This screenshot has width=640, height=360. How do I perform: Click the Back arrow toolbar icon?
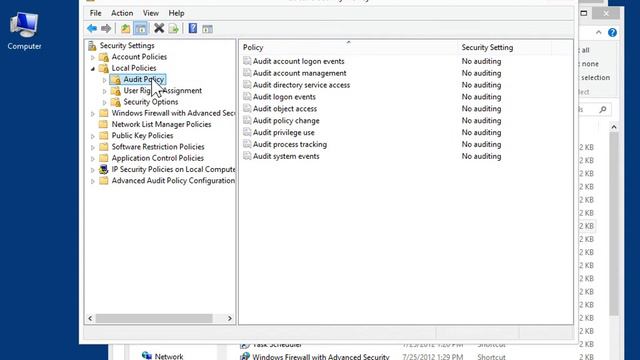point(92,29)
